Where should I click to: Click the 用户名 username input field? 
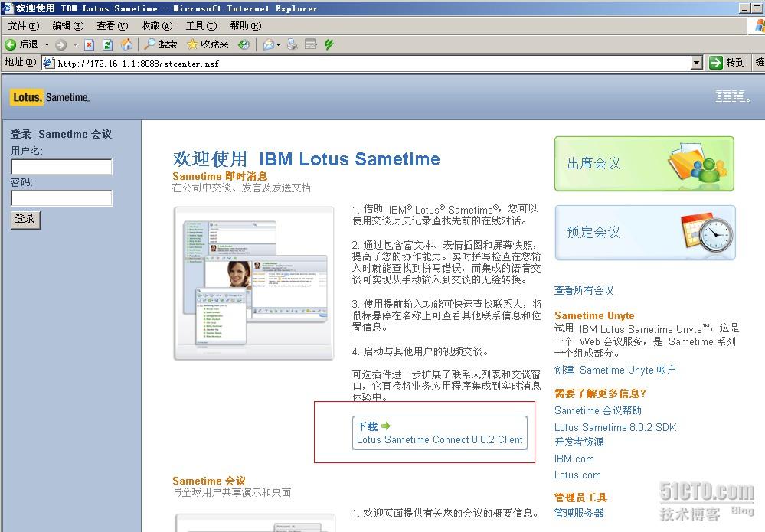point(61,167)
